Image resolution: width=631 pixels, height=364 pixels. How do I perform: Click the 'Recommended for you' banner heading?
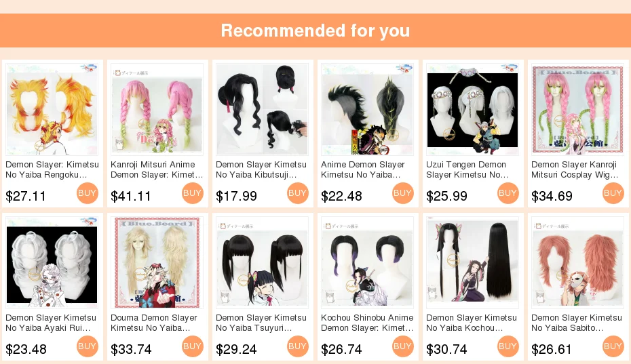coord(315,31)
